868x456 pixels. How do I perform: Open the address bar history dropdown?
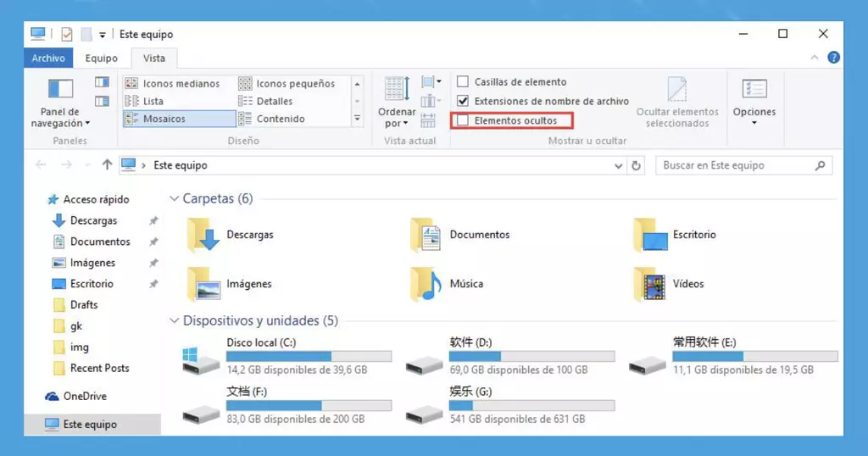tap(618, 166)
